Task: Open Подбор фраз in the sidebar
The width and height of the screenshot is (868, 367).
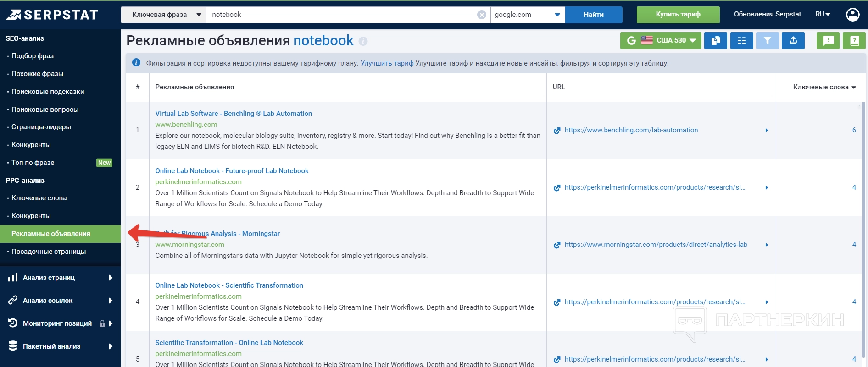Action: tap(33, 56)
